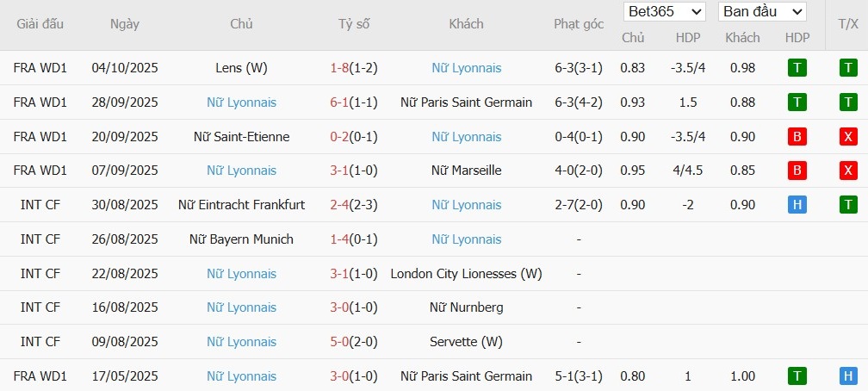Click blue H HDP badge for 30/08/2025 match
Viewport: 868px width, 391px height.
797,205
